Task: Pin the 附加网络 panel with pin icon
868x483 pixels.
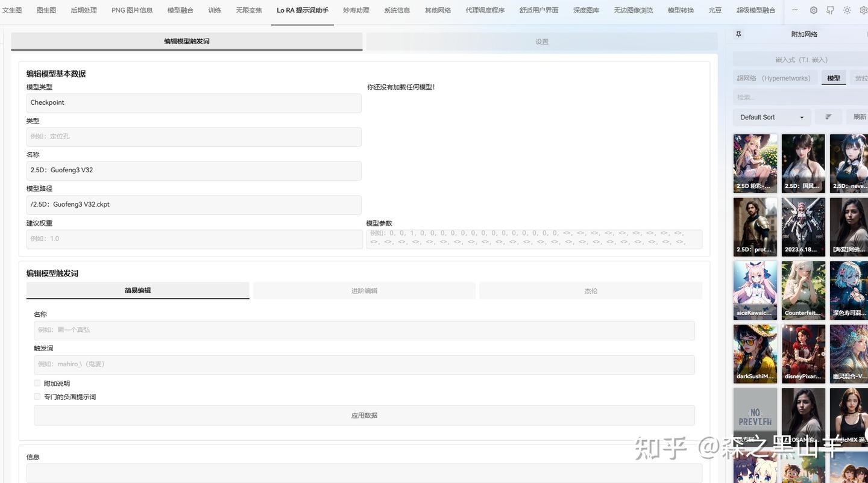Action: pos(739,34)
